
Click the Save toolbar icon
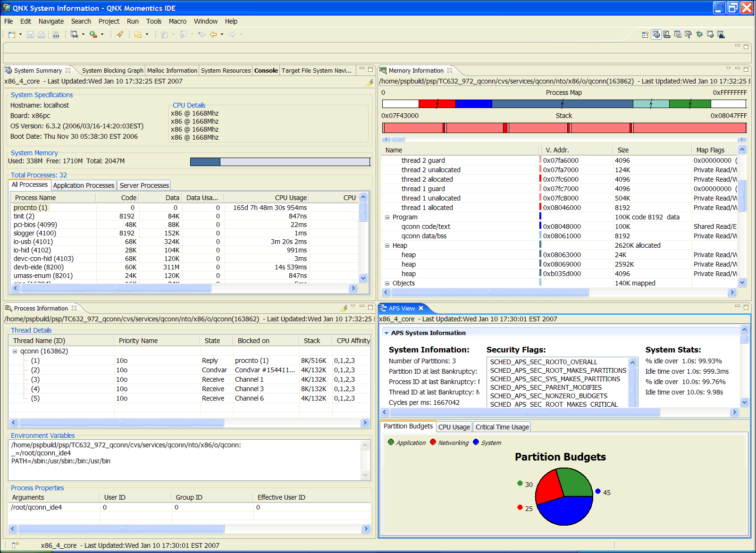[30, 34]
